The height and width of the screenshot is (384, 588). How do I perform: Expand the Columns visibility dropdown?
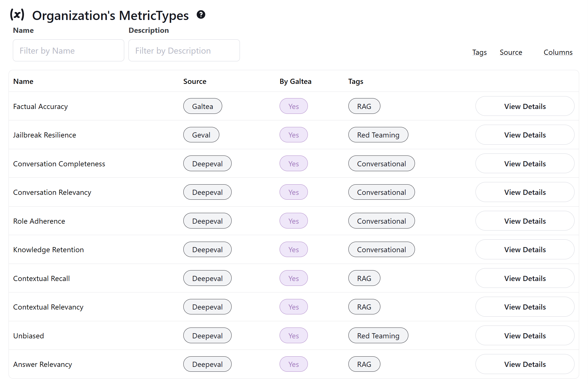pos(558,52)
